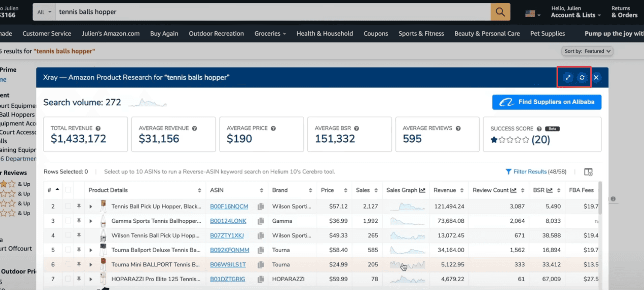
Task: Click the search box containing tennis balls hopper
Action: (x=273, y=12)
